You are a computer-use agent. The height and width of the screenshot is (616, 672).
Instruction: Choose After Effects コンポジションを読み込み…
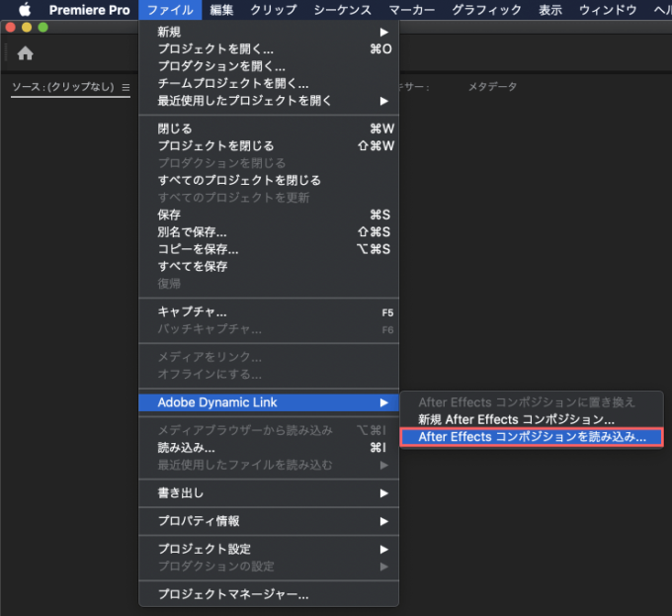point(532,437)
